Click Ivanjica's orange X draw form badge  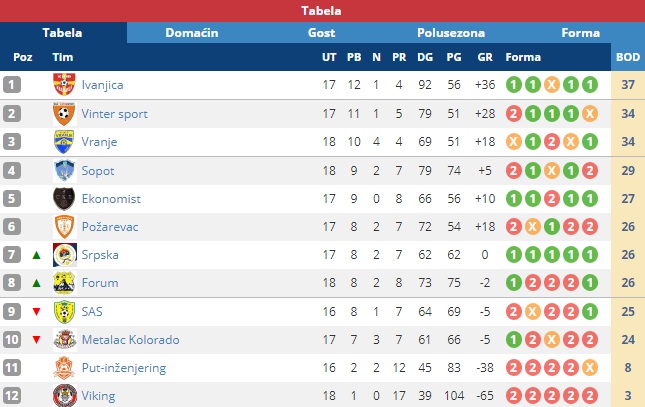[552, 85]
